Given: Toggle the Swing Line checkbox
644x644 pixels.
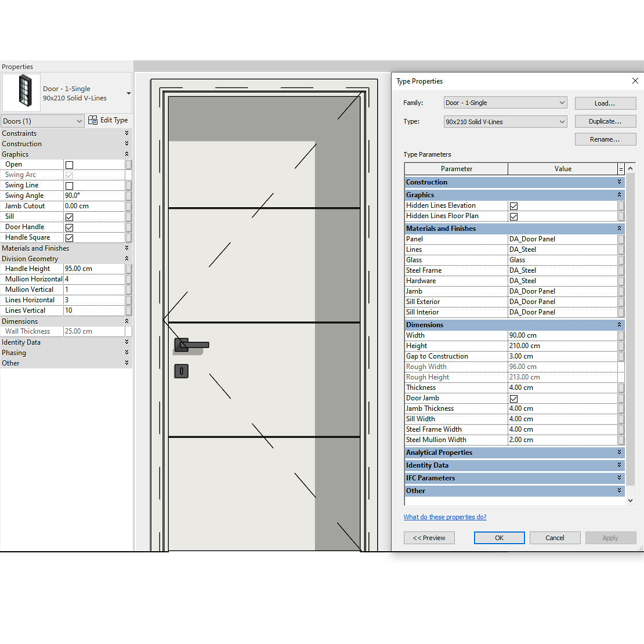Looking at the screenshot, I should (x=69, y=185).
